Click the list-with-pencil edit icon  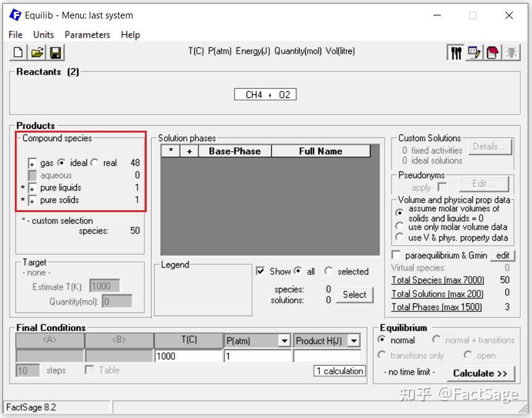474,53
